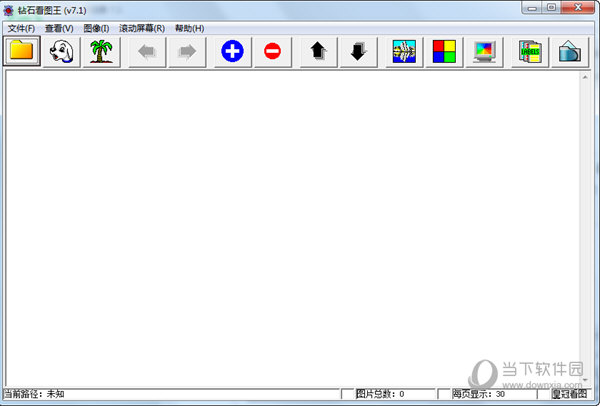Open the 查看(V) menu

[x=59, y=28]
